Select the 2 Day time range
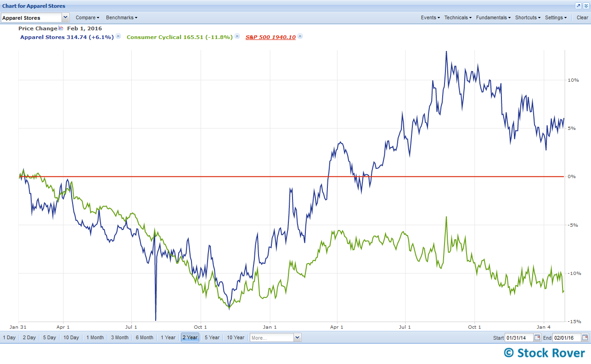The height and width of the screenshot is (364, 591). (x=29, y=337)
